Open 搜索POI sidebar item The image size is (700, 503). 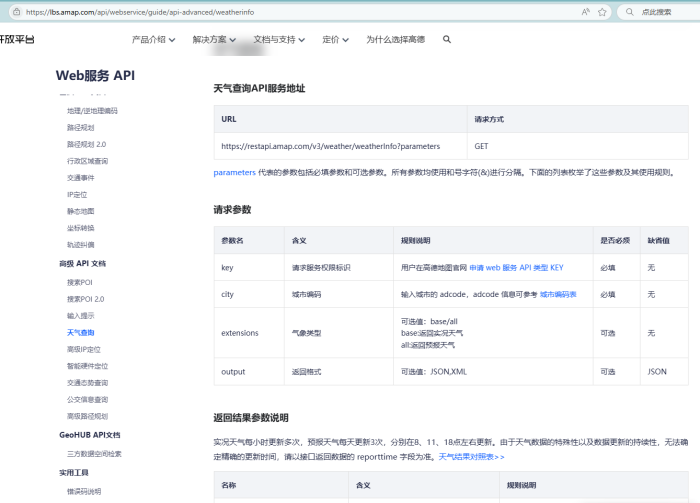pos(80,283)
